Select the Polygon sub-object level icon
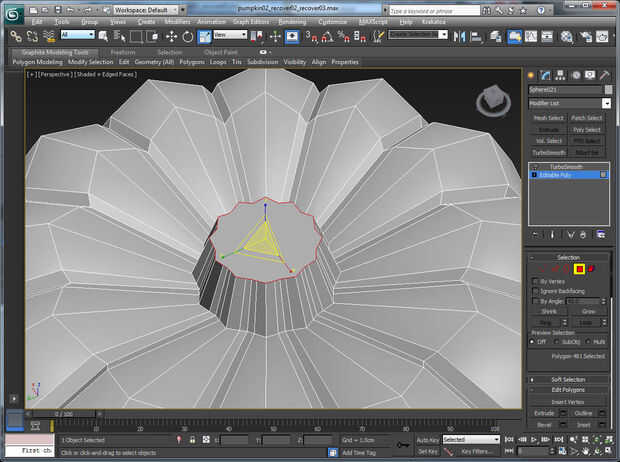 point(579,269)
